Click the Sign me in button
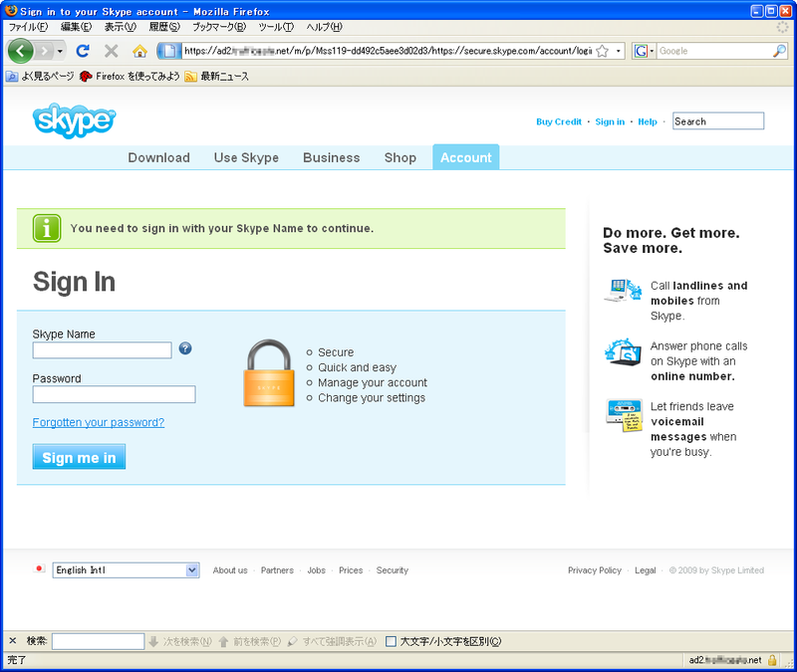This screenshot has height=672, width=797. 79,457
